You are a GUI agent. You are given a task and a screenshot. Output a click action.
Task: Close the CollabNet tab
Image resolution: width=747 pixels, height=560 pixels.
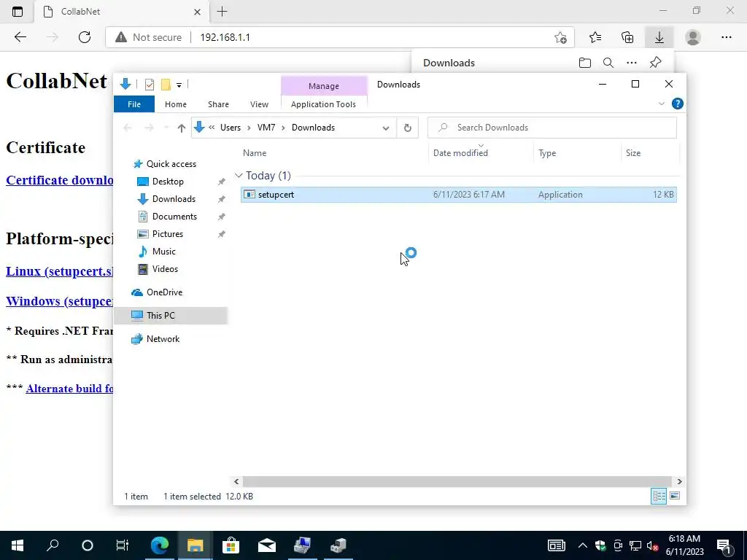click(197, 12)
